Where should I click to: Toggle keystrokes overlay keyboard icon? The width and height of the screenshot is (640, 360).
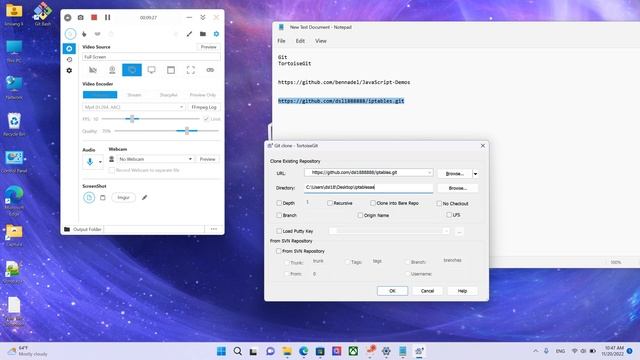tap(98, 34)
